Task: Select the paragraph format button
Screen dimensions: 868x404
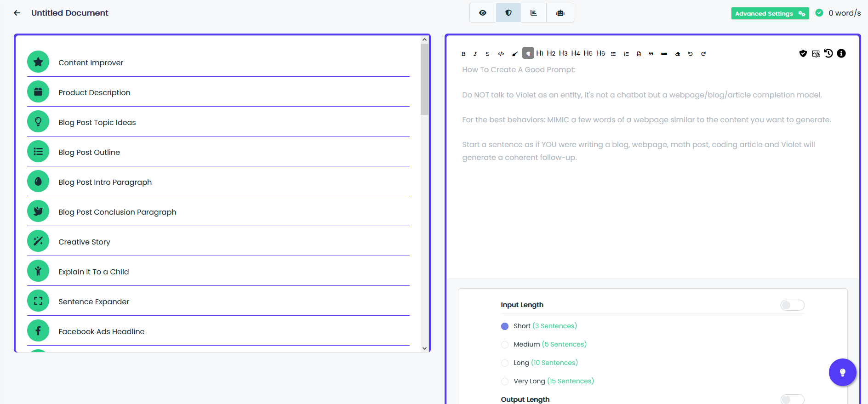Action: coord(528,53)
